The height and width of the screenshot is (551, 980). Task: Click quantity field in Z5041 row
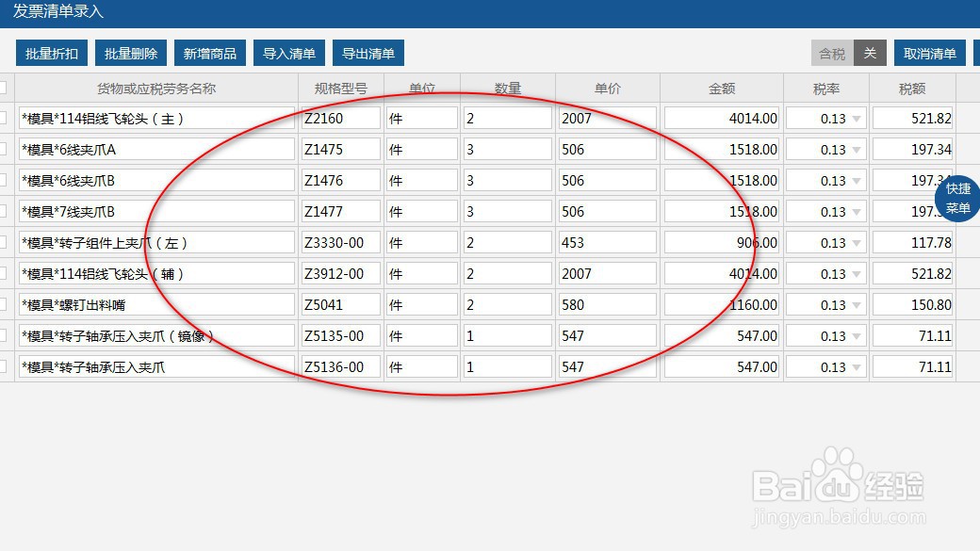point(508,305)
